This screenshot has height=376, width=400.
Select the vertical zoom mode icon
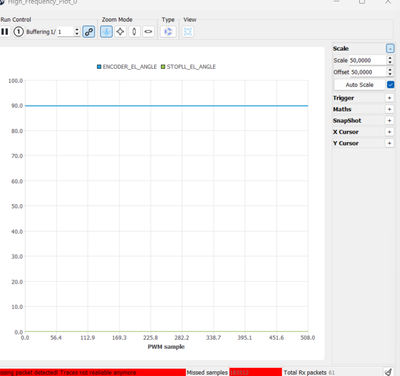point(134,32)
